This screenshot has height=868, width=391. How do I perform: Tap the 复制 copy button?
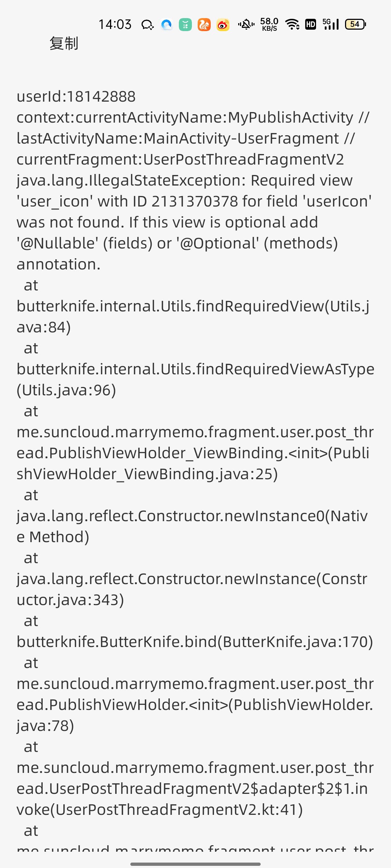click(64, 43)
